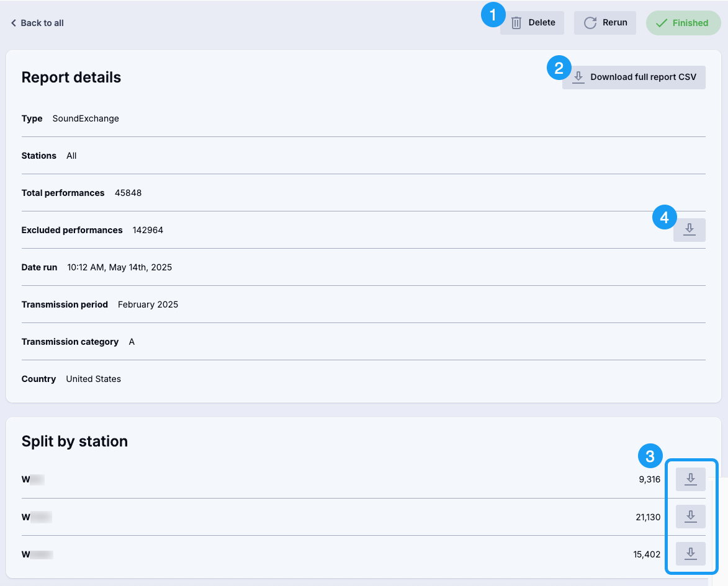Click the green Finished status badge
The width and height of the screenshot is (728, 586).
(683, 23)
